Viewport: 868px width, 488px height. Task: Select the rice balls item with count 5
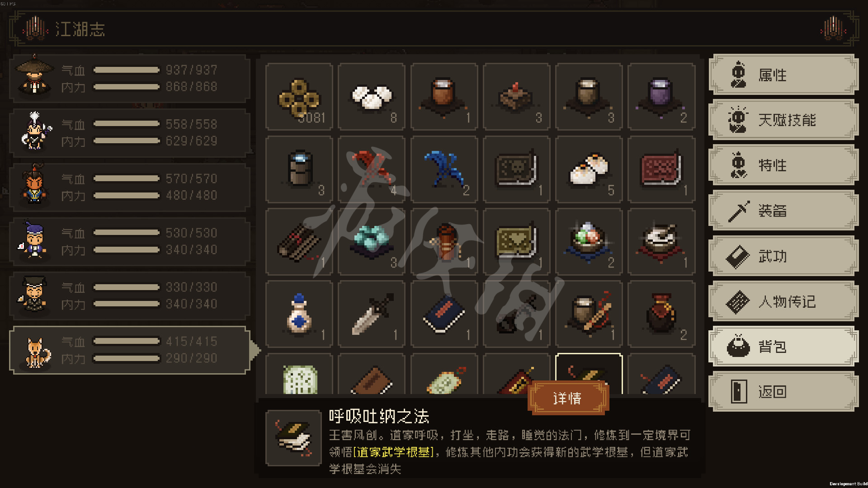[x=589, y=169]
